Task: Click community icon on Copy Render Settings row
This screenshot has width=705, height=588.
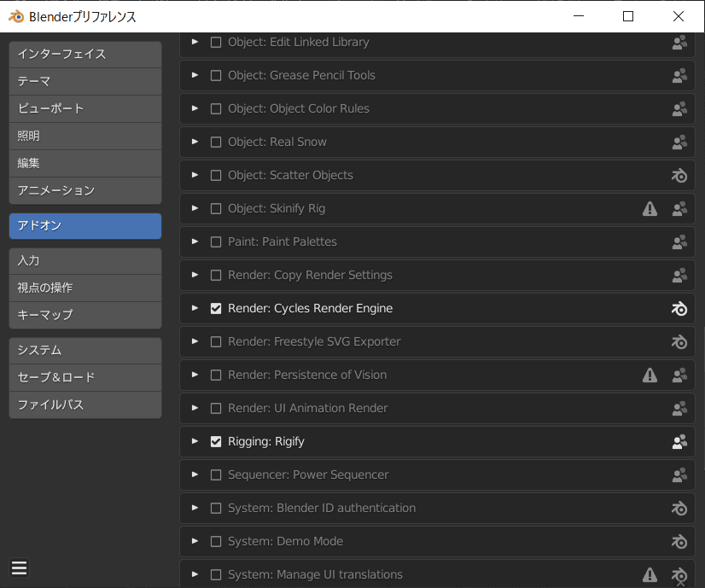Action: [x=679, y=275]
